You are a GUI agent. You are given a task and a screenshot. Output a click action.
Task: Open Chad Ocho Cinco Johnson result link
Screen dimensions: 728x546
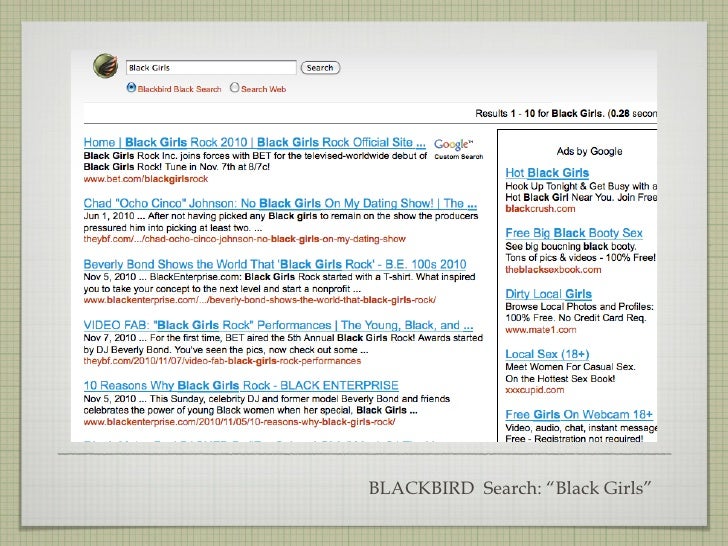(280, 203)
